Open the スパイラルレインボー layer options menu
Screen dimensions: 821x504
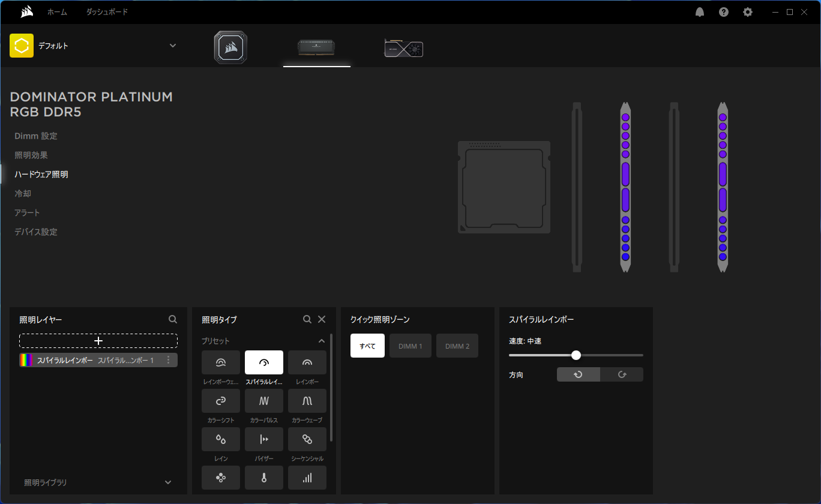(x=169, y=360)
